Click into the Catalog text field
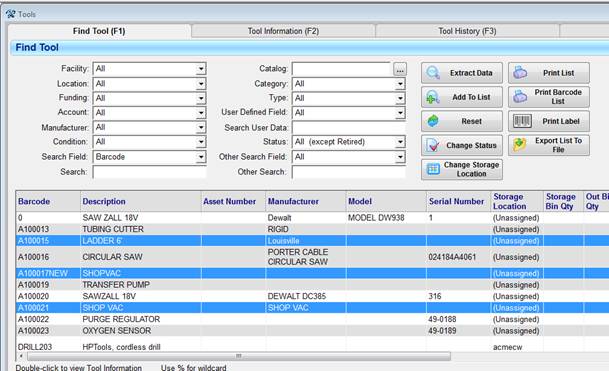This screenshot has width=609, height=371. [x=342, y=69]
